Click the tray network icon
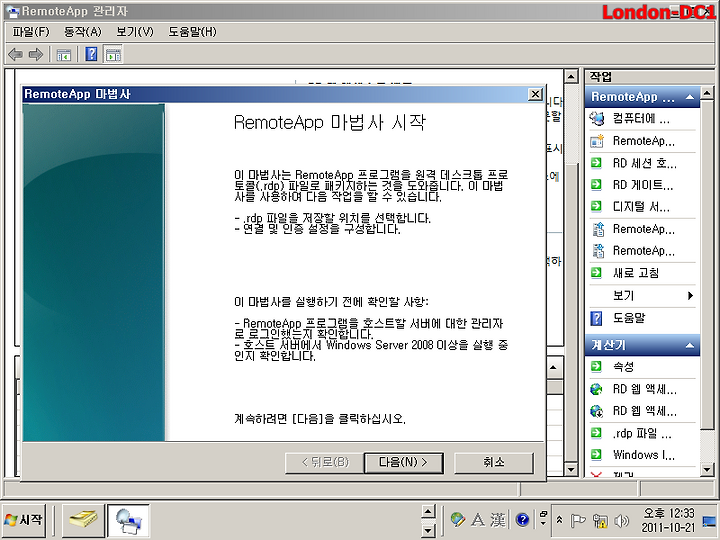The height and width of the screenshot is (540, 720). coord(599,521)
